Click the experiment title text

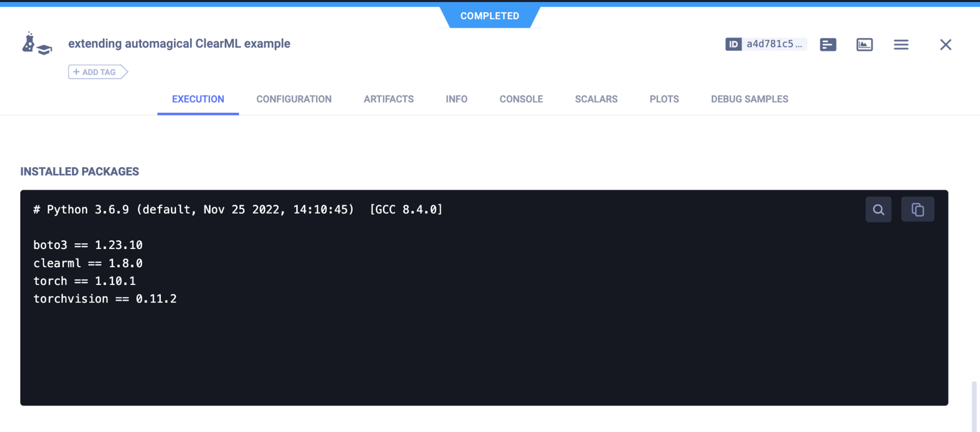point(179,44)
